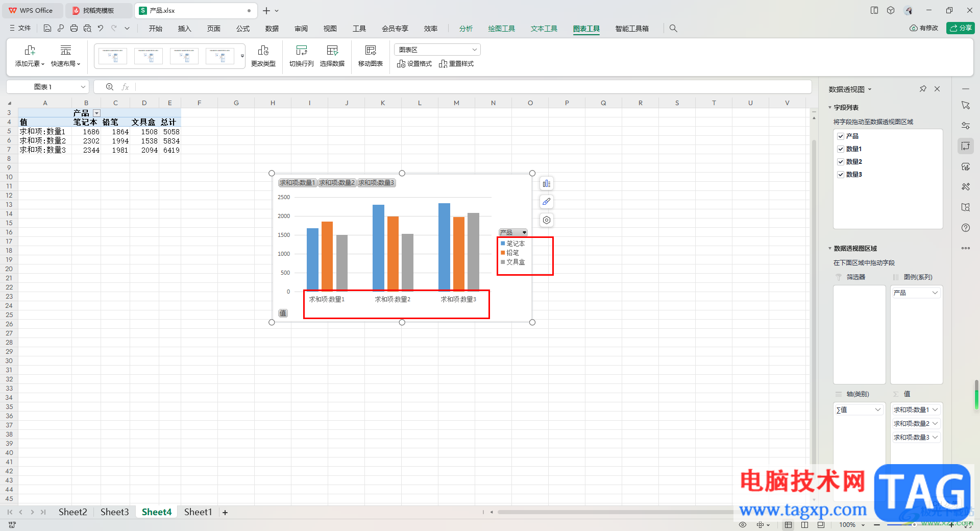Click the zoom slider in status bar
Image resolution: width=980 pixels, height=531 pixels.
pos(914,525)
